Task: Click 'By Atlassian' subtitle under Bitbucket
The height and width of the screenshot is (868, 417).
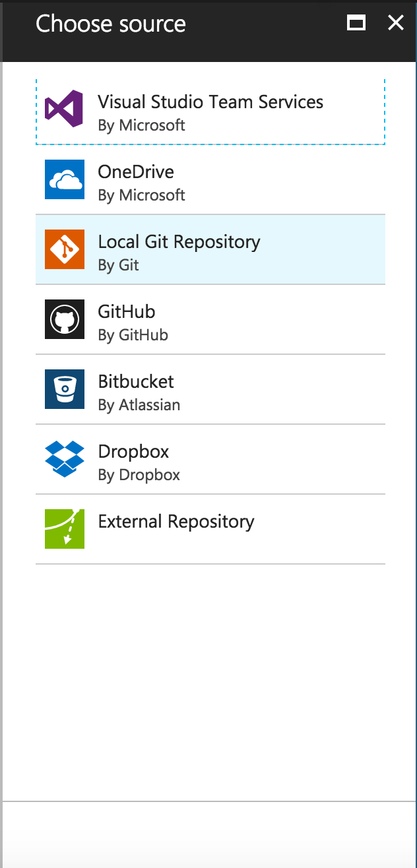Action: (139, 405)
